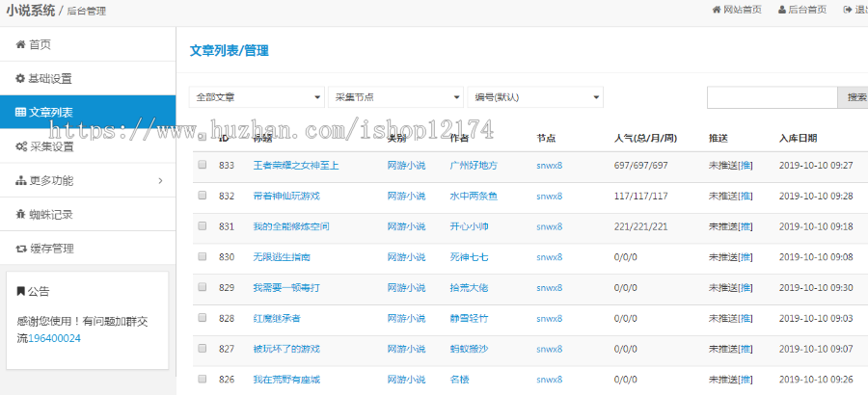Image resolution: width=868 pixels, height=395 pixels.
Task: Click the search text input field
Action: point(773,97)
